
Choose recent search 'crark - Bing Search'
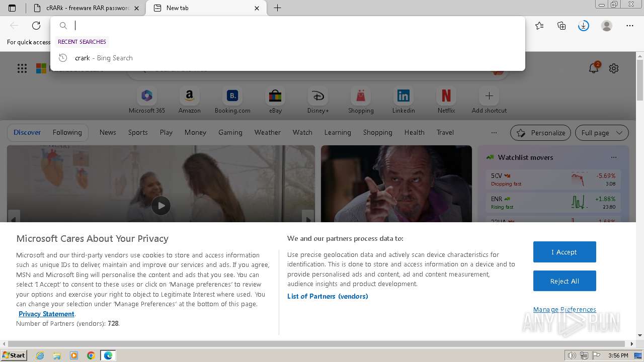click(x=288, y=58)
